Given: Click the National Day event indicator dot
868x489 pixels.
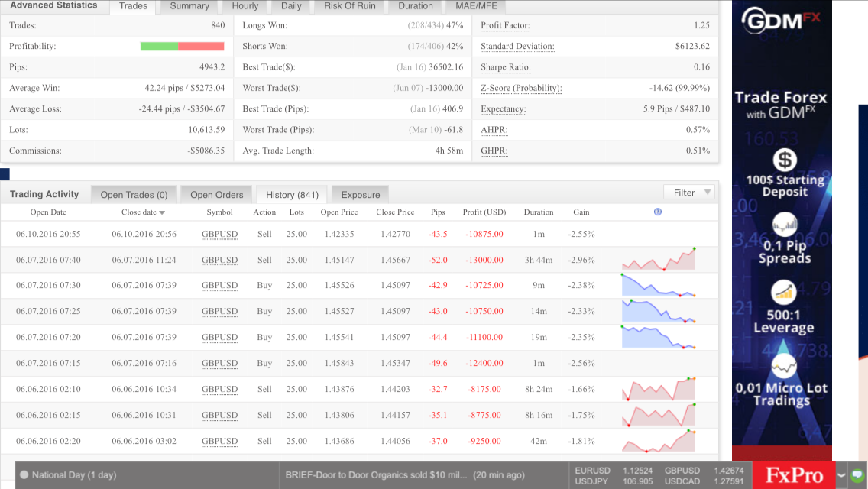Looking at the screenshot, I should tap(24, 475).
